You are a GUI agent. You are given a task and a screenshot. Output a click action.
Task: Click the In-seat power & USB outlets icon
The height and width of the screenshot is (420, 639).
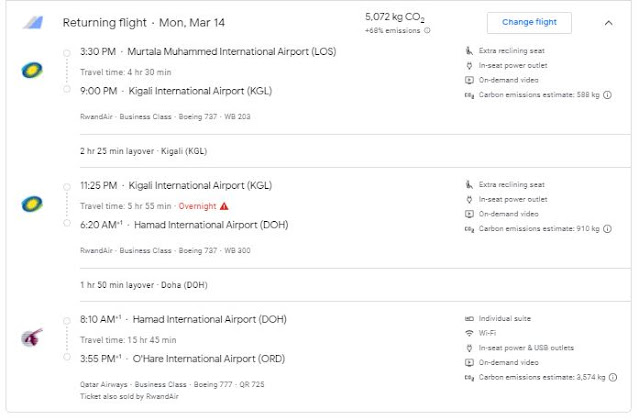(x=468, y=347)
